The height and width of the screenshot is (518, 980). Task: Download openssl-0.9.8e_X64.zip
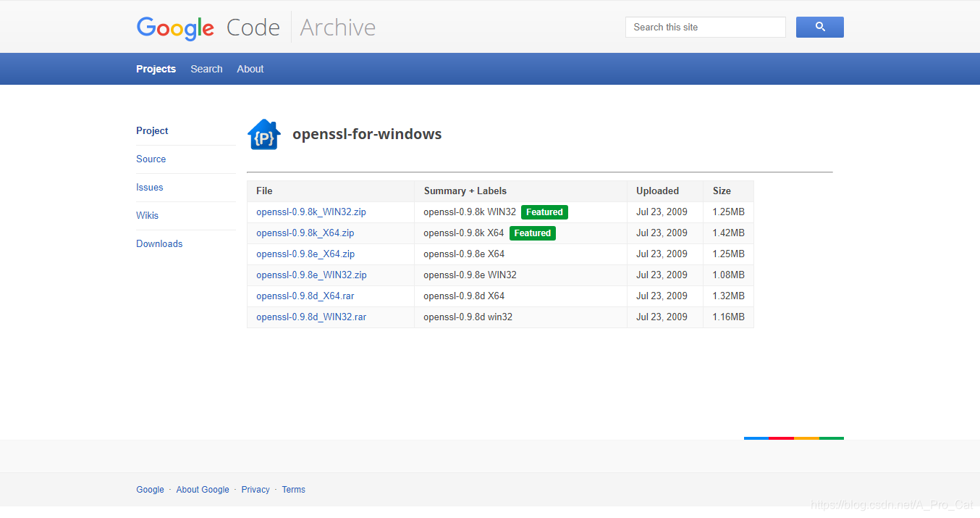[x=305, y=254]
